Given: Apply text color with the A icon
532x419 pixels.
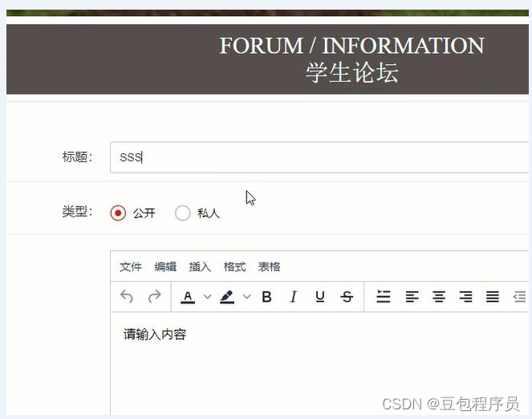Looking at the screenshot, I should [x=188, y=297].
